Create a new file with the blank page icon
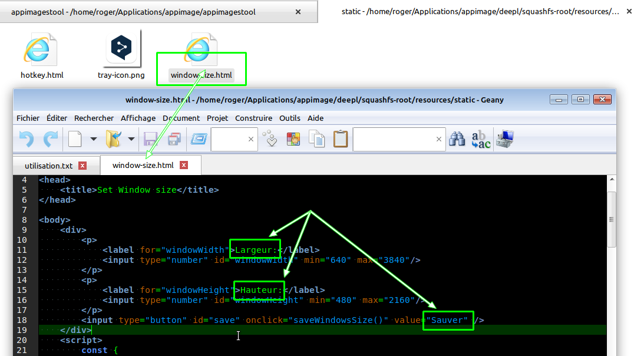Viewport: 644px width, 356px height. click(x=75, y=140)
